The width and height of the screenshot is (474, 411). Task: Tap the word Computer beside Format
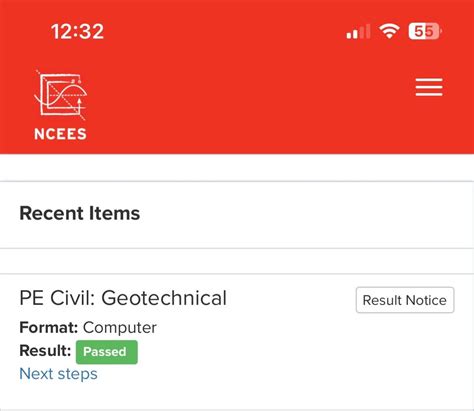coord(120,328)
